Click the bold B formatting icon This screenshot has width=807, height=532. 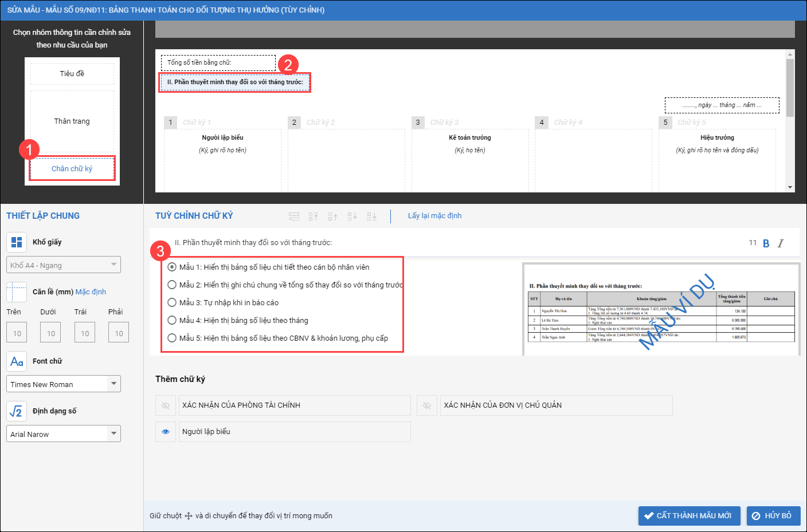pyautogui.click(x=766, y=243)
